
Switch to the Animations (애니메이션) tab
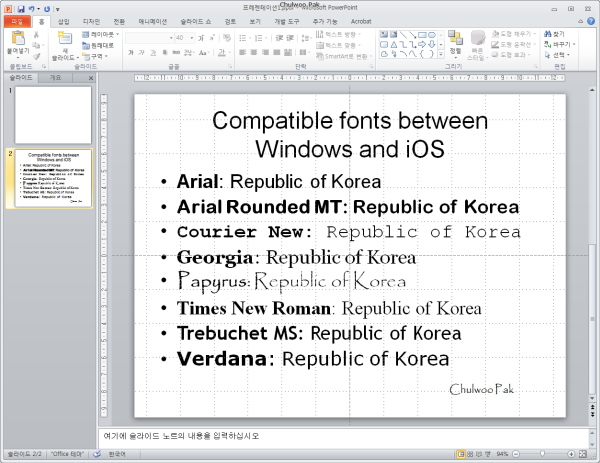[x=152, y=22]
